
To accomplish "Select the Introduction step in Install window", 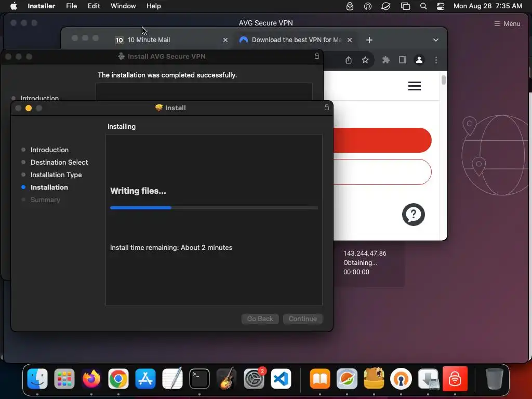I will coord(49,150).
